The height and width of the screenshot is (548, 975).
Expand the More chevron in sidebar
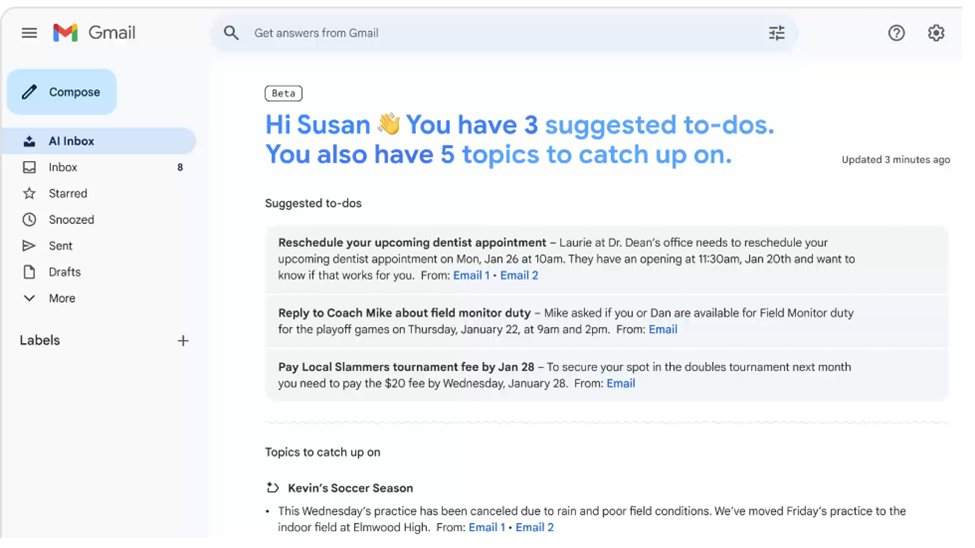pyautogui.click(x=29, y=298)
